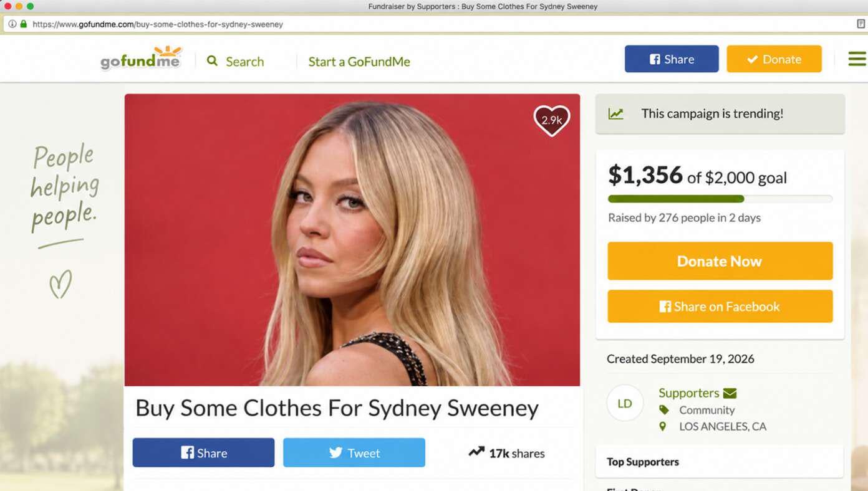The height and width of the screenshot is (491, 868).
Task: Click the search magnifier icon
Action: [213, 61]
